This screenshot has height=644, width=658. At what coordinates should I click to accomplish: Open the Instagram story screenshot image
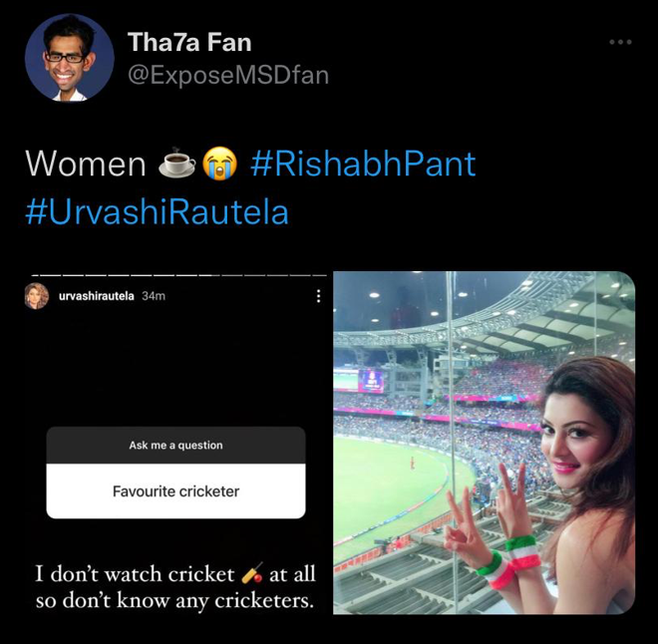(x=175, y=443)
